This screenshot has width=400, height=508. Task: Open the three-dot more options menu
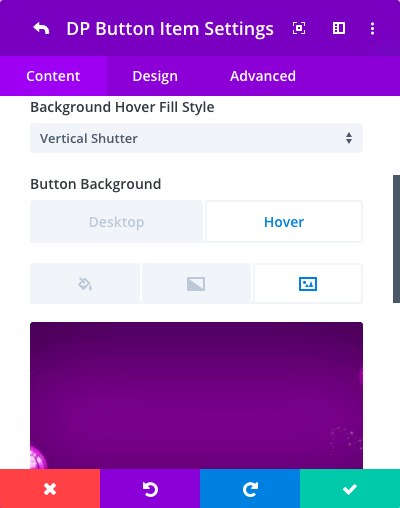click(372, 28)
